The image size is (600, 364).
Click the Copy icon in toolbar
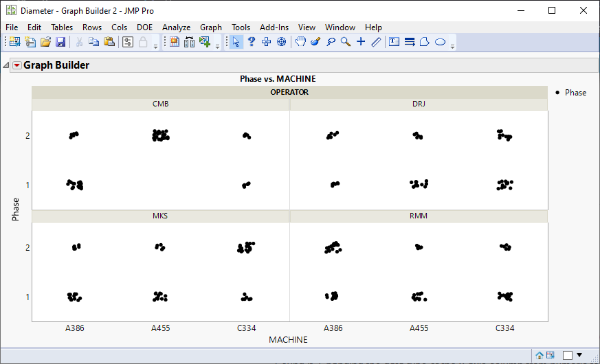[93, 42]
